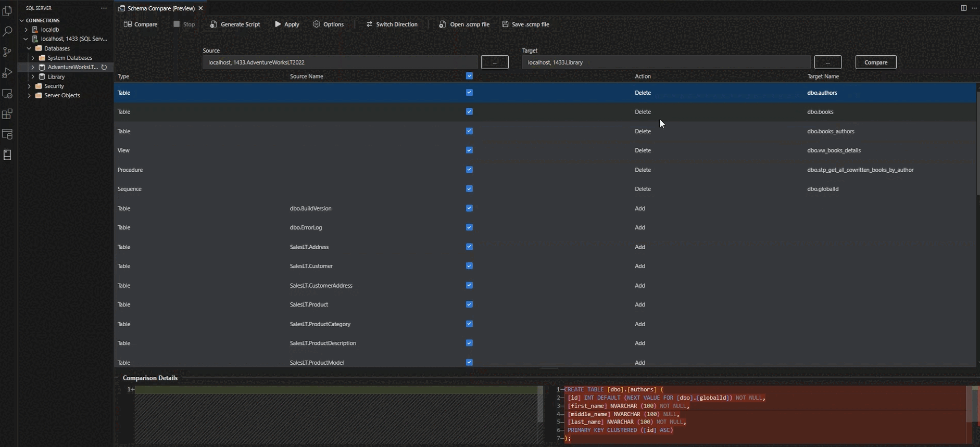Open the Source Control view
This screenshot has height=447, width=980.
(7, 52)
